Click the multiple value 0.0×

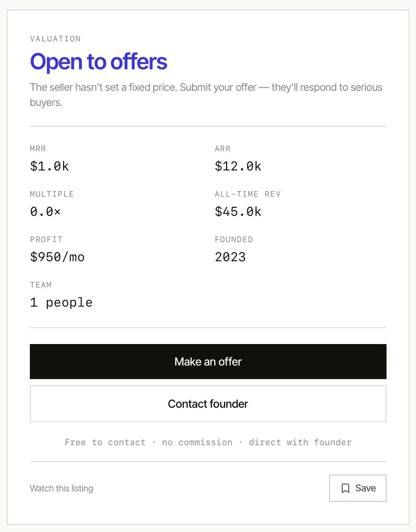click(x=45, y=211)
